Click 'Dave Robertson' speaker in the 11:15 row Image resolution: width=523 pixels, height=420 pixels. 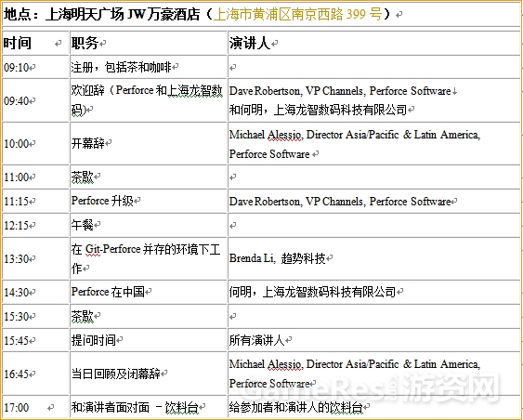click(265, 202)
